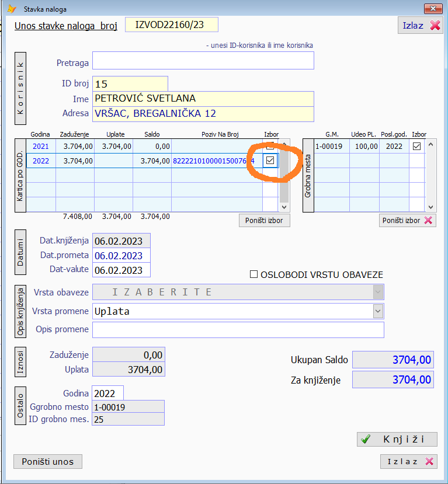Click the X icon on bottom Izlaz button
The height and width of the screenshot is (484, 448).
[430, 461]
